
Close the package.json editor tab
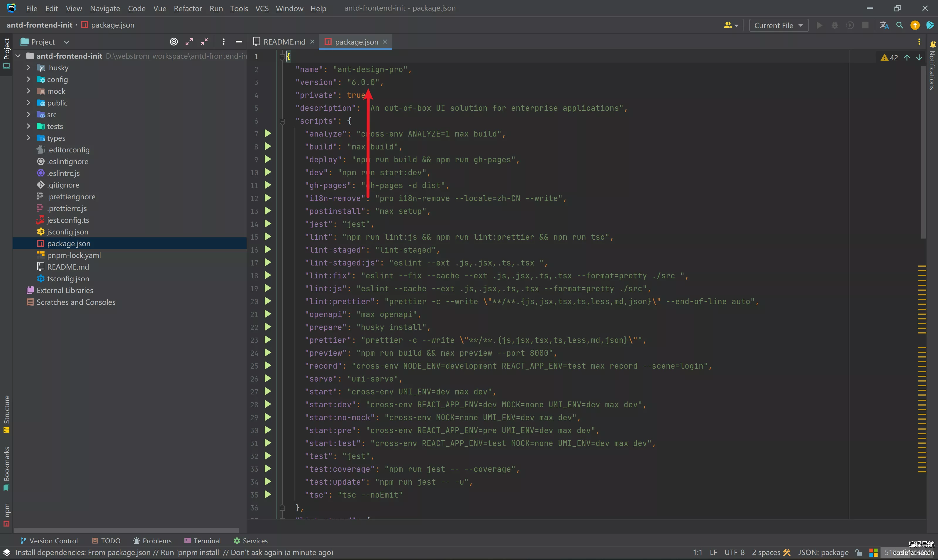[x=385, y=42]
